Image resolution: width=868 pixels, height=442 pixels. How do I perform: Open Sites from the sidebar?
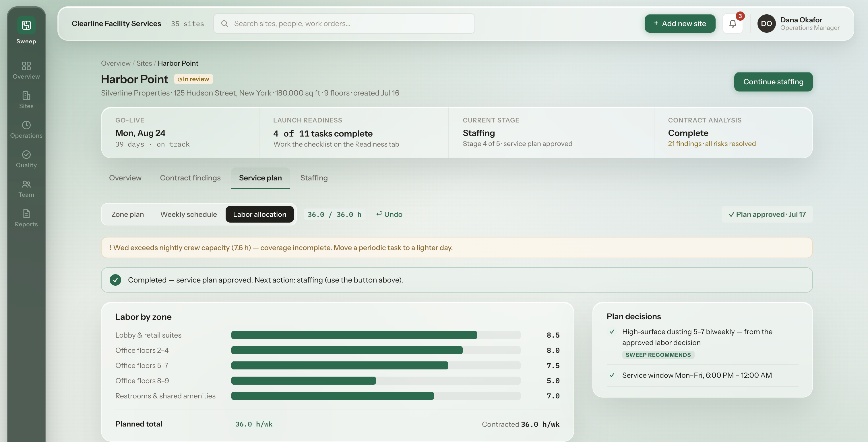click(26, 100)
